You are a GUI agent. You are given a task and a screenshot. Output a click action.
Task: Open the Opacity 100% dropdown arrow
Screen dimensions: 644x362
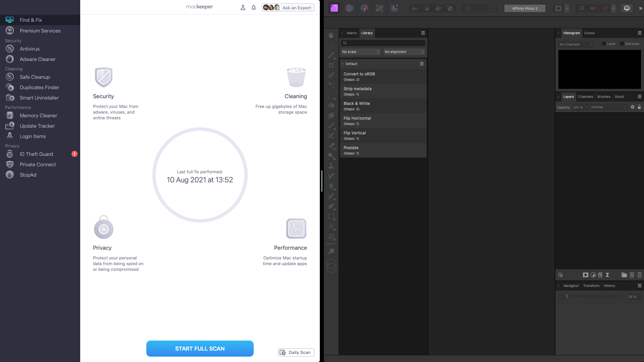click(587, 107)
